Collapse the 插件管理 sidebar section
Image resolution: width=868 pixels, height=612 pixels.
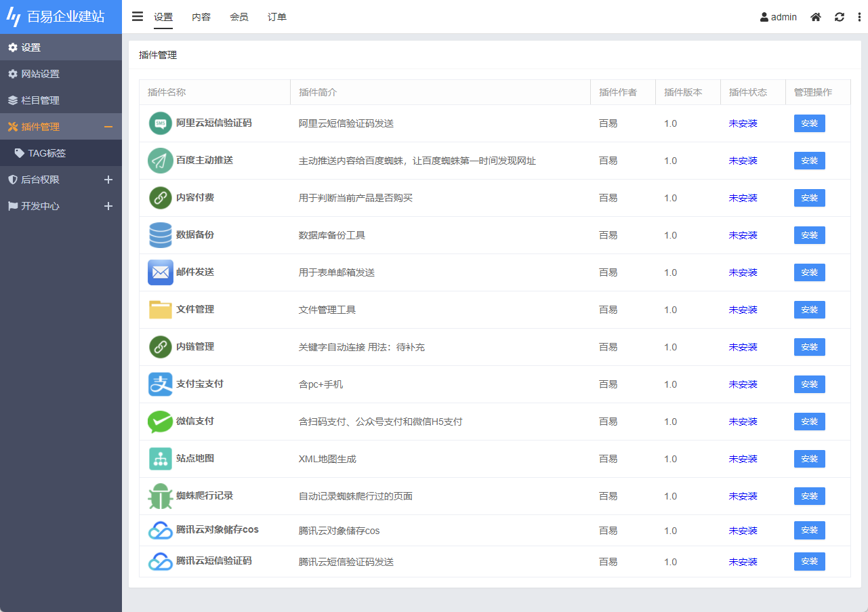[108, 127]
